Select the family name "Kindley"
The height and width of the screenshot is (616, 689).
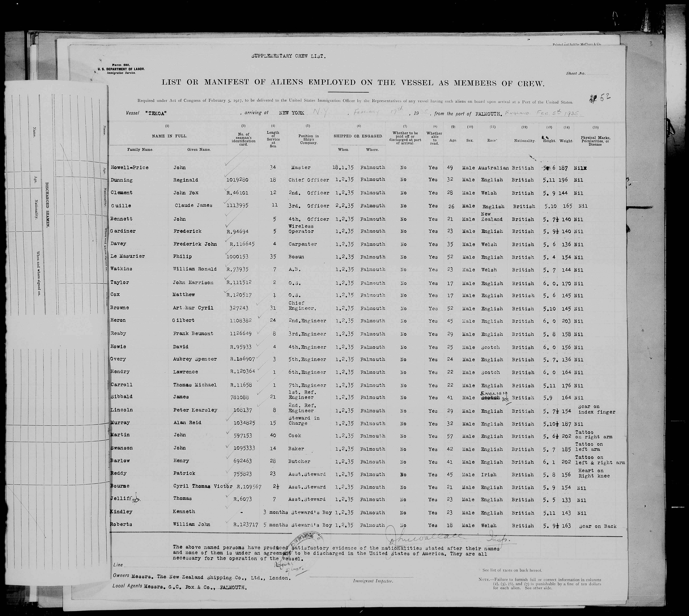121,512
